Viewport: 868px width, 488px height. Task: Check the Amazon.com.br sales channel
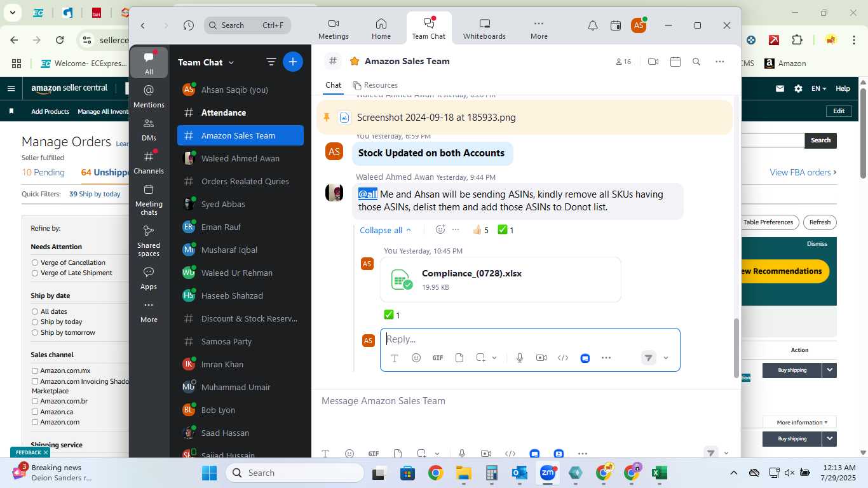tap(35, 402)
